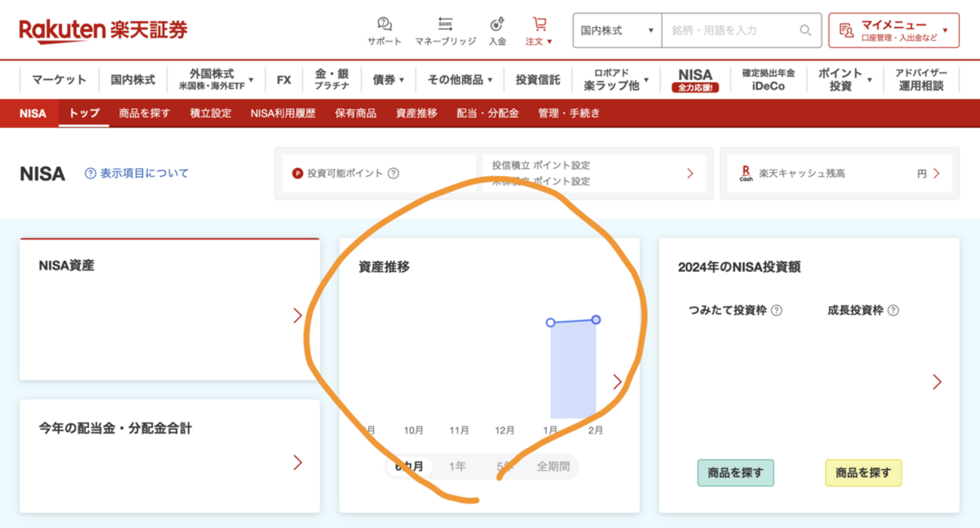This screenshot has width=980, height=528.
Task: Switch to the 保有商品 tab
Action: click(x=355, y=113)
